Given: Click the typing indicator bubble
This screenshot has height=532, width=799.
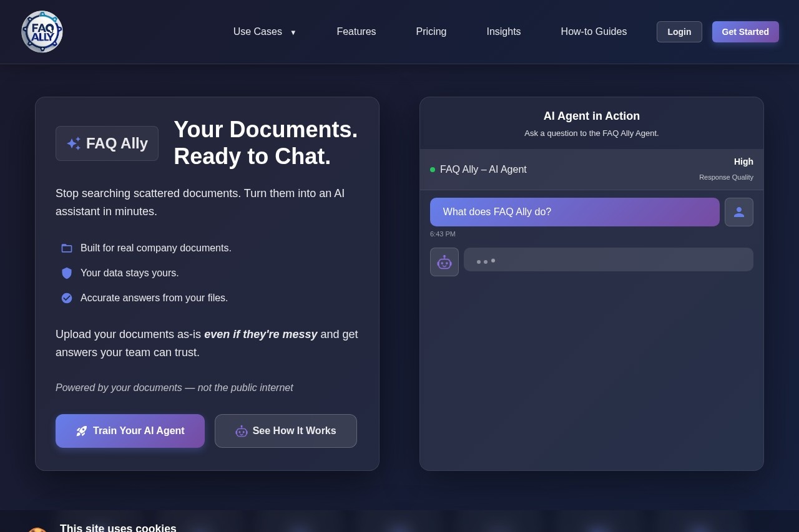Looking at the screenshot, I should tap(608, 259).
